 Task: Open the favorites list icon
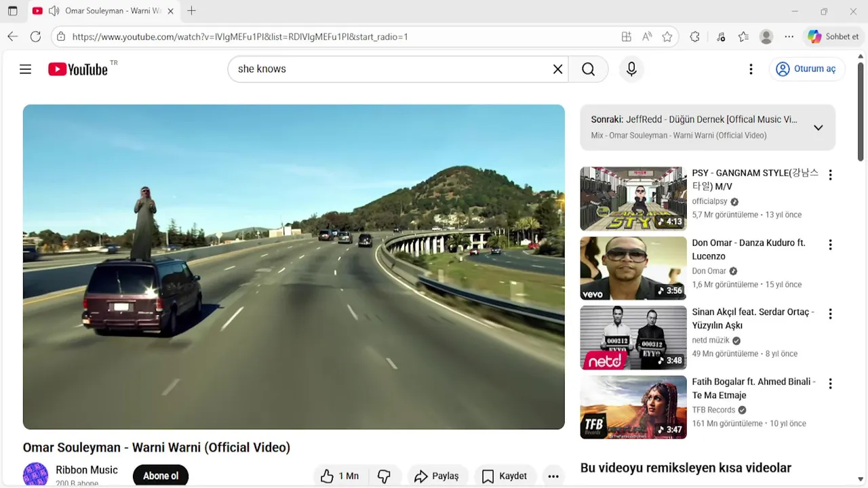[x=743, y=37]
